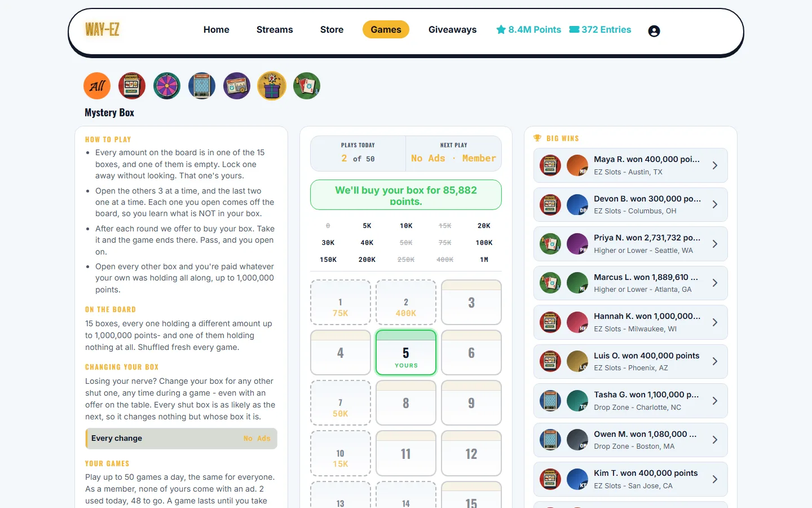Open the spin wheel game icon

click(x=167, y=86)
